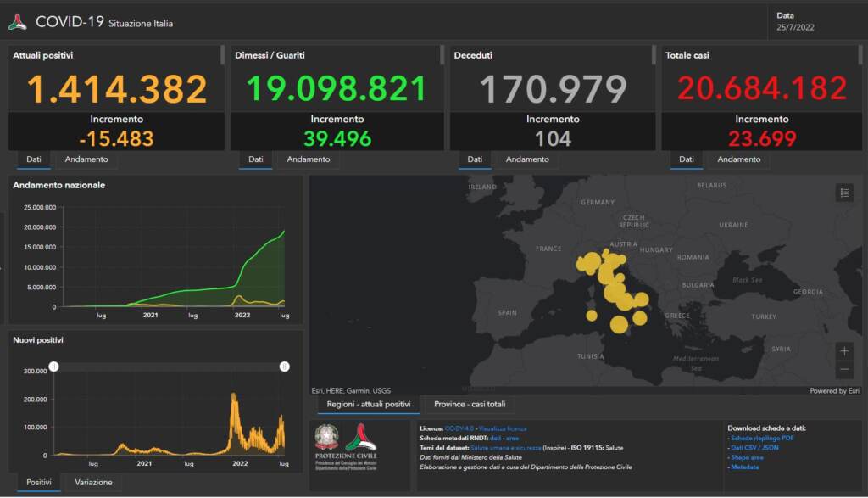Open the Variazione tab below Nuovi positivi
The width and height of the screenshot is (868, 498).
click(x=93, y=482)
